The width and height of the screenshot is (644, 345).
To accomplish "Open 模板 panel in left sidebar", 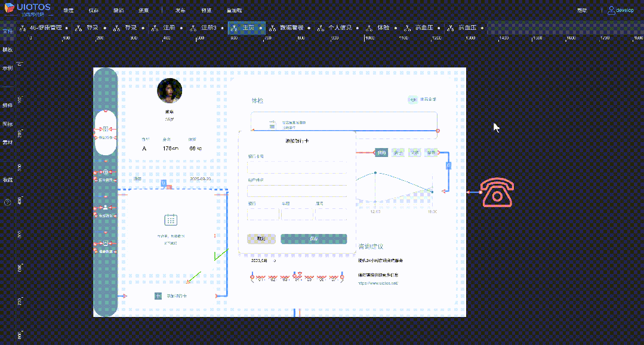I will coord(7,50).
